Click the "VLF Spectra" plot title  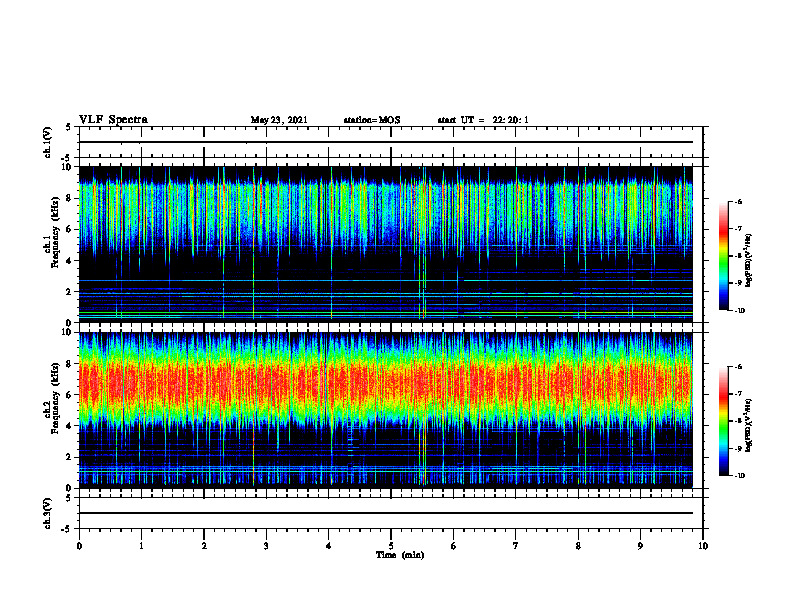(113, 120)
